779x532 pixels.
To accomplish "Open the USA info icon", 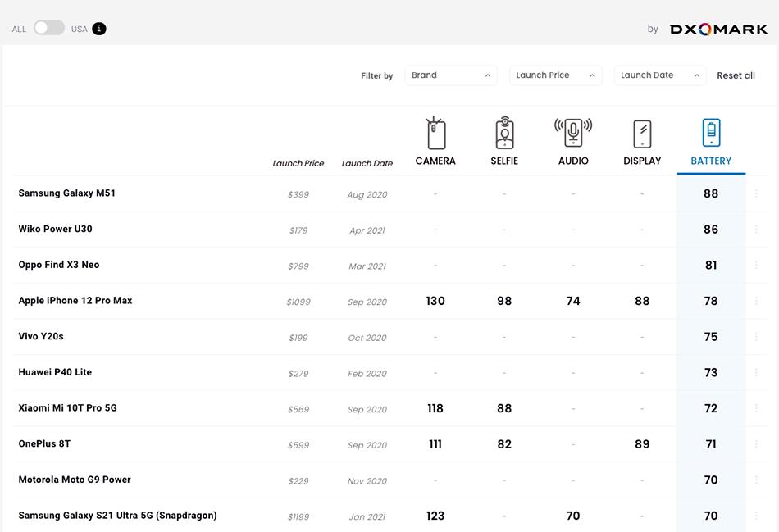I will coord(99,29).
